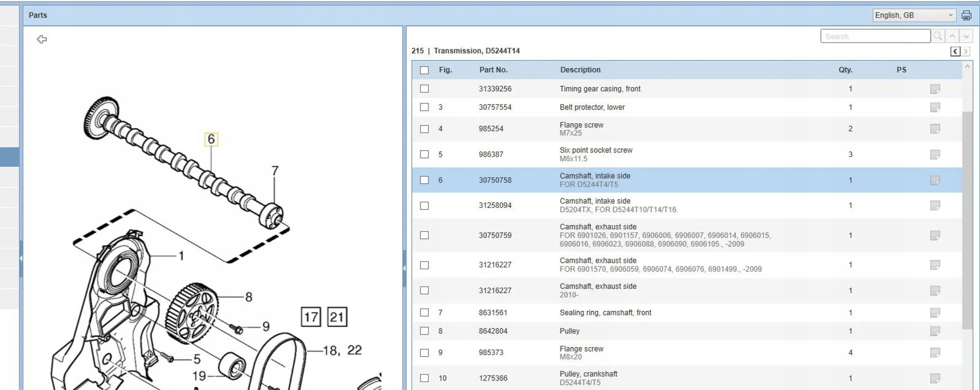Check the box for Sealing ring, camshaft, front
Screen dimensions: 980x390
424,312
